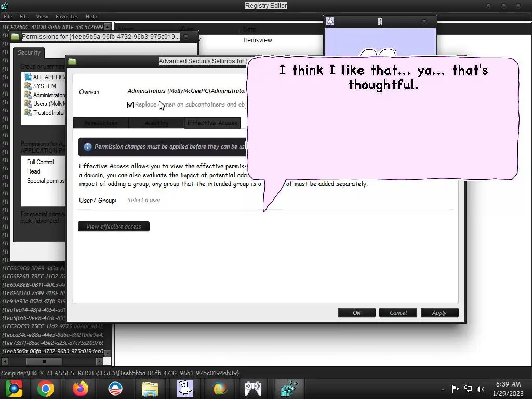Screen dimensions: 532x399
Task: Click Advanced Security Settings folder icon
Action: [72, 61]
